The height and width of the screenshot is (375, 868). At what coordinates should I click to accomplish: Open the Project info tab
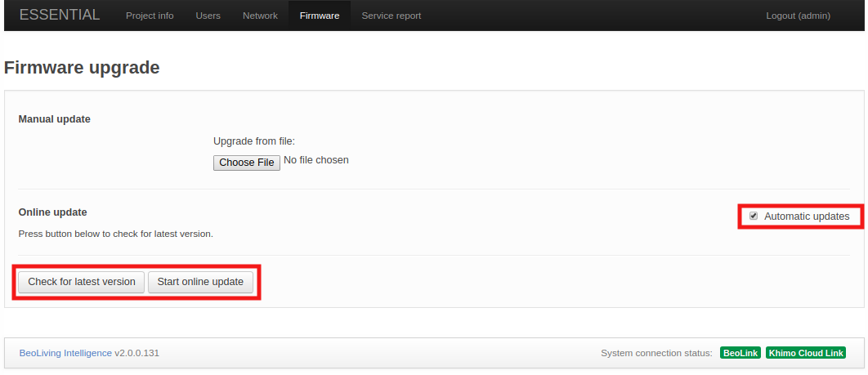(150, 16)
